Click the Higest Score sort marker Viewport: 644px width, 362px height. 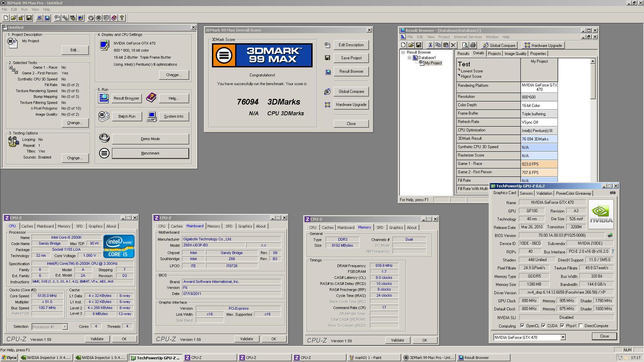click(x=459, y=75)
